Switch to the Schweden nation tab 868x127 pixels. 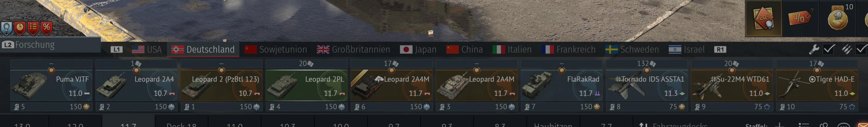click(x=632, y=49)
